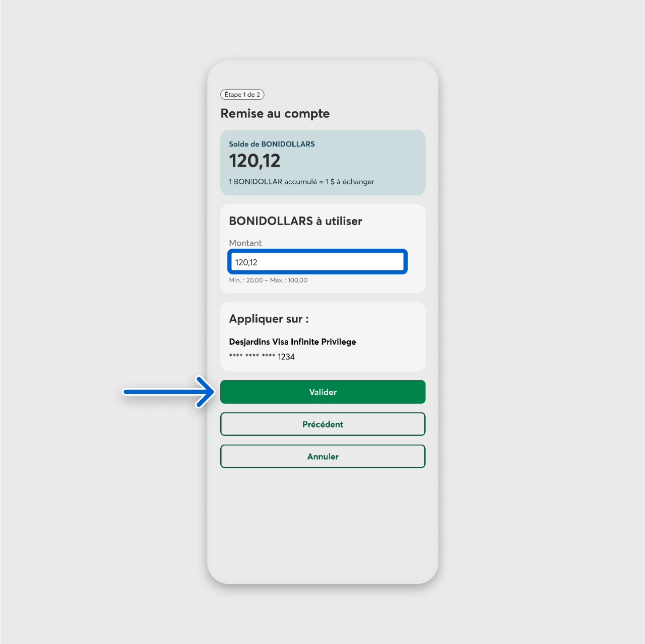Click the 120,12 balance amount
Viewport: 645px width, 644px height.
coord(254,161)
